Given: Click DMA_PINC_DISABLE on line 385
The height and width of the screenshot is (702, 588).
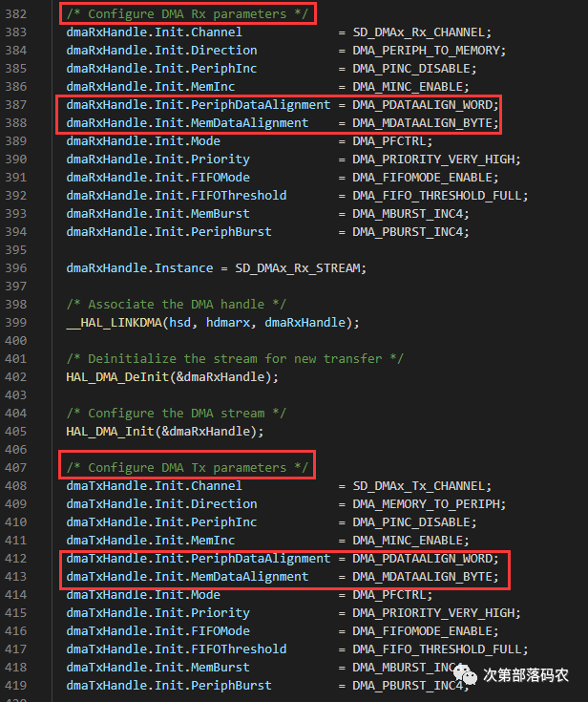Looking at the screenshot, I should click(x=411, y=69).
